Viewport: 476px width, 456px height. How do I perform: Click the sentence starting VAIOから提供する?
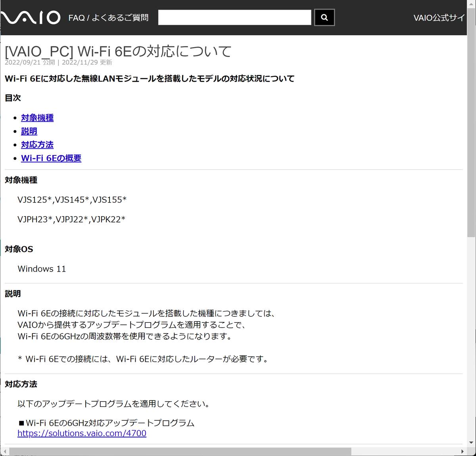pyautogui.click(x=132, y=325)
